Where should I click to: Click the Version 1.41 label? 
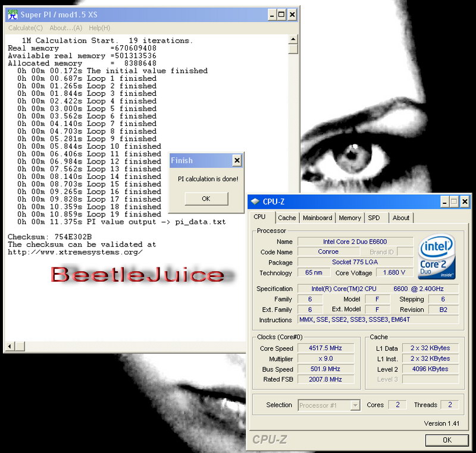tap(441, 423)
